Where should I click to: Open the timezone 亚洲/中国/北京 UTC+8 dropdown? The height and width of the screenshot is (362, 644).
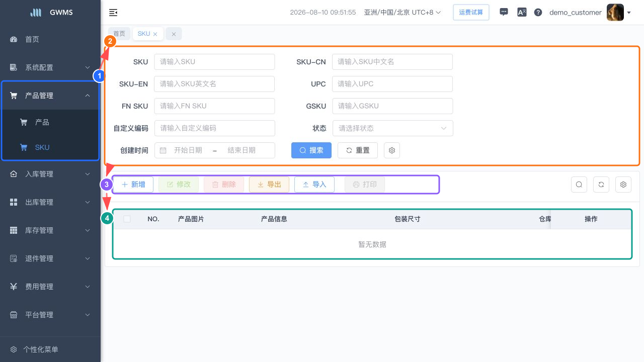(x=403, y=12)
